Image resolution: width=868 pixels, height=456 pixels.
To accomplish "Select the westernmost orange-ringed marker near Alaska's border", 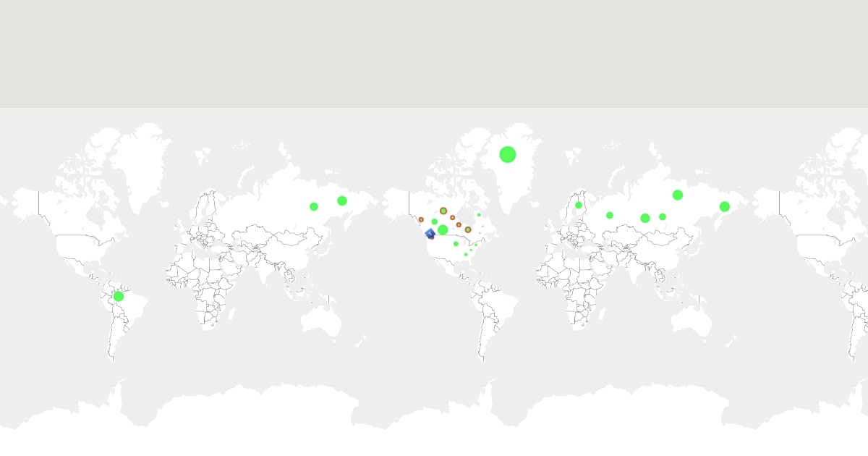I will tap(421, 219).
